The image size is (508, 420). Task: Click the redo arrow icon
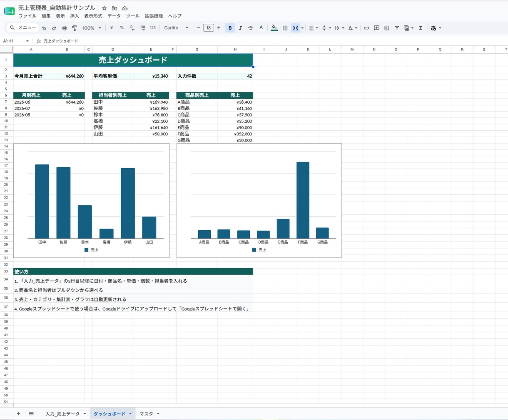(54, 28)
